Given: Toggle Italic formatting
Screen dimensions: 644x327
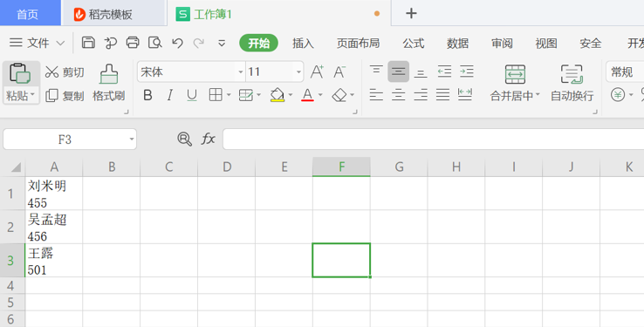Looking at the screenshot, I should (x=169, y=95).
